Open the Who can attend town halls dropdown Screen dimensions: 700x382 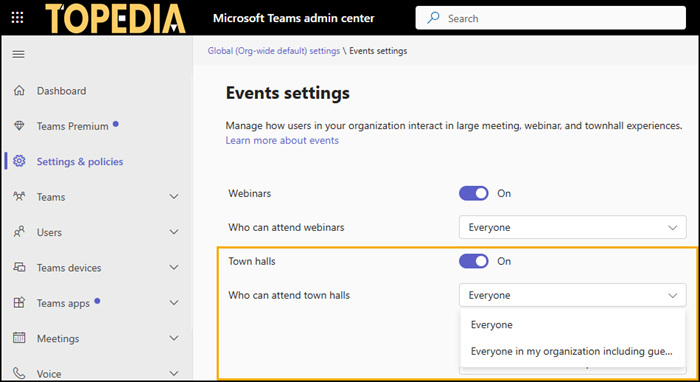pos(573,295)
